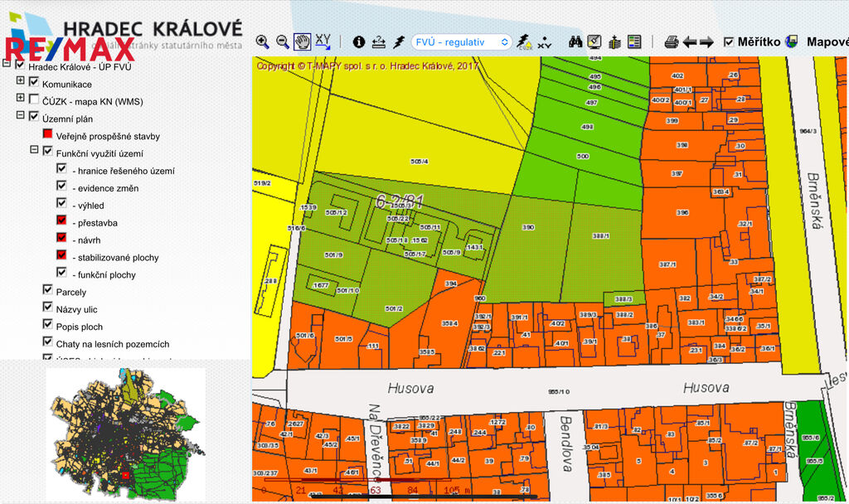Image resolution: width=849 pixels, height=504 pixels.
Task: Open the FVÚ - regulativ dropdown
Action: pyautogui.click(x=462, y=41)
